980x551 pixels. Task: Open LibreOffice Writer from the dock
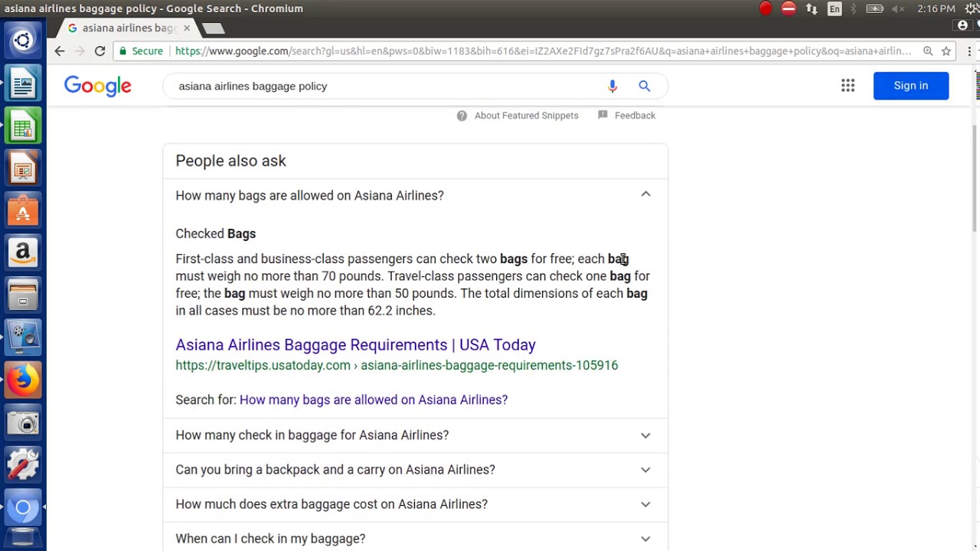(23, 83)
